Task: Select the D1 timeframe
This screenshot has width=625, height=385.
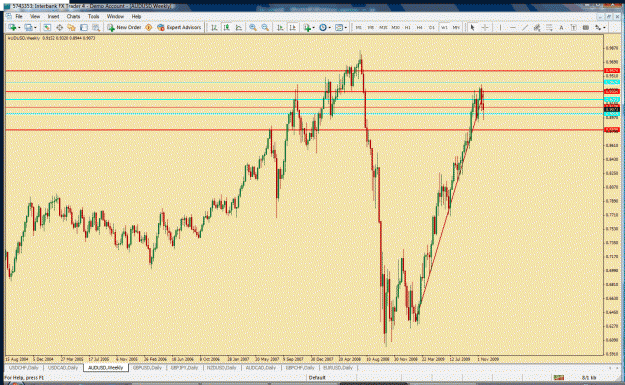Action: coord(432,28)
